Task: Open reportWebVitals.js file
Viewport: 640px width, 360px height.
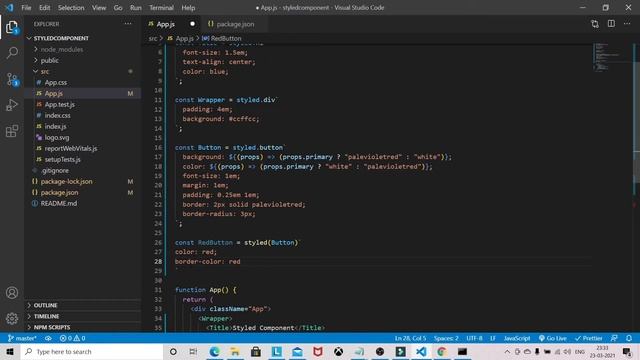Action: 71,149
